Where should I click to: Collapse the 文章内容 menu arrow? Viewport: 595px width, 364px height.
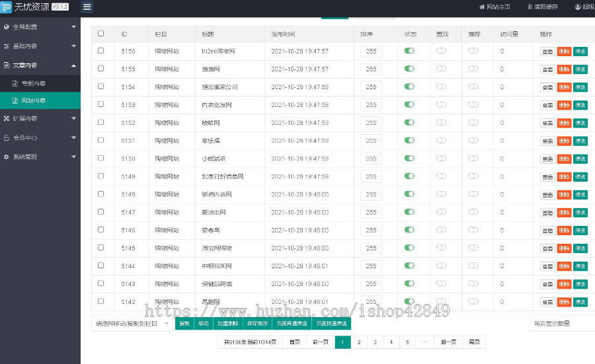[x=73, y=65]
